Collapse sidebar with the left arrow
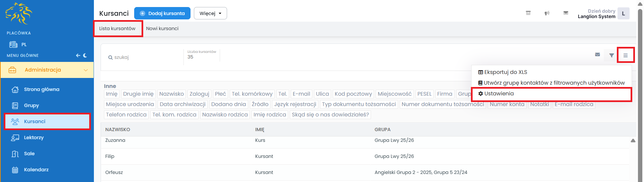 tap(78, 56)
